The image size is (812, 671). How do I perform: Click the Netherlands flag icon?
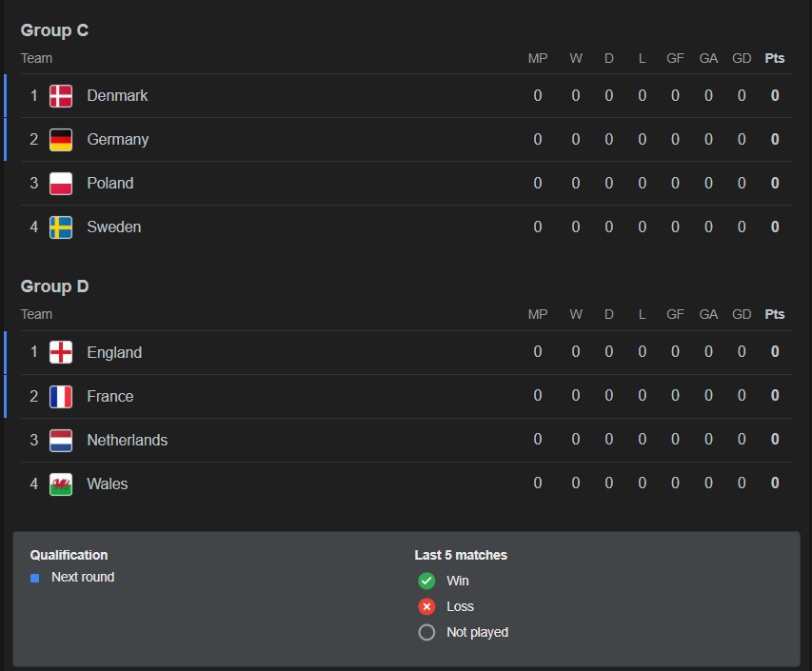coord(61,440)
